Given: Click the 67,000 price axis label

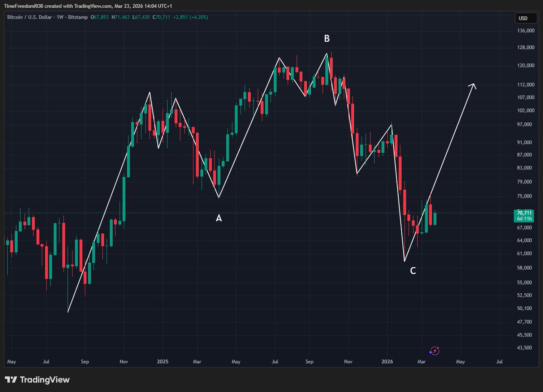Looking at the screenshot, I should click(x=524, y=227).
